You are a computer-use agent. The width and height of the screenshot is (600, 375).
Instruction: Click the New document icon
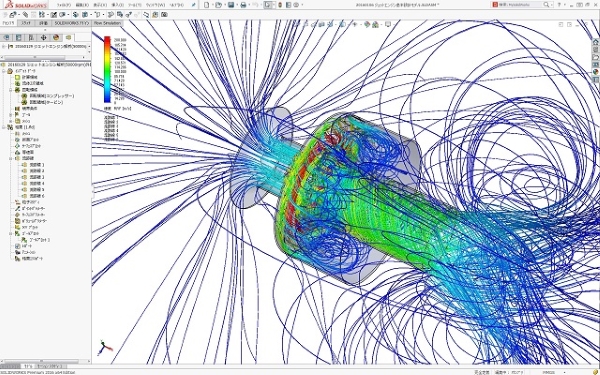pyautogui.click(x=207, y=5)
